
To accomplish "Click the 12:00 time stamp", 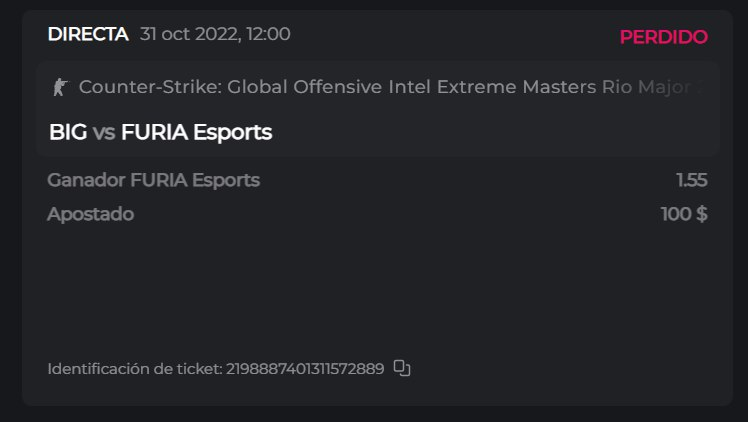I will pos(267,35).
